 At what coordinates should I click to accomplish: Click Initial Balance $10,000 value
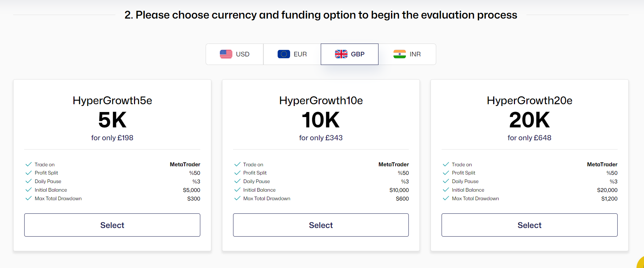399,190
